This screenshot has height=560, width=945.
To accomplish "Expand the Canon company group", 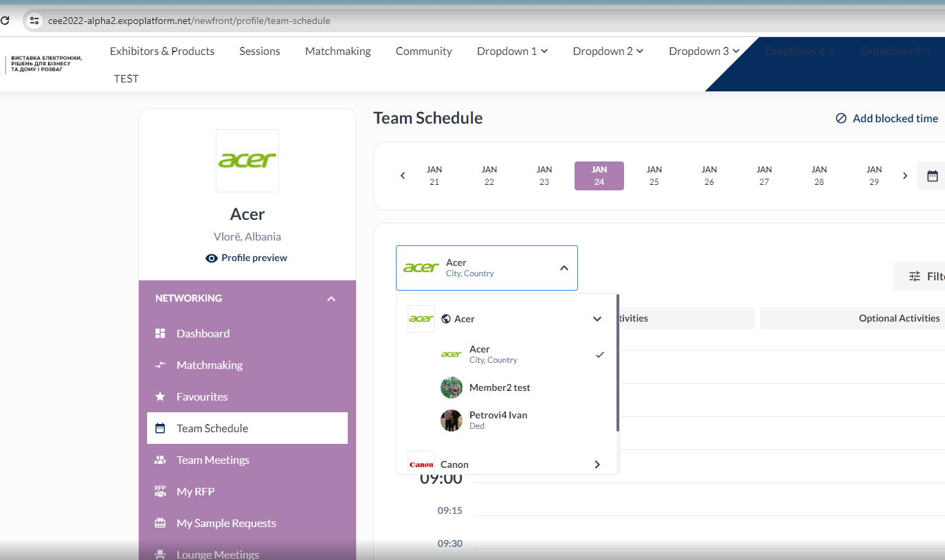I will click(x=597, y=464).
